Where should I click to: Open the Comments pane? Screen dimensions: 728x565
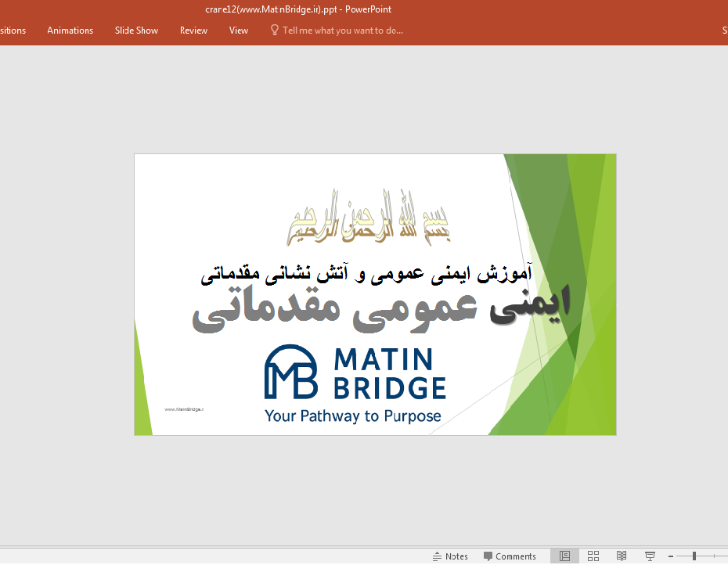click(510, 556)
